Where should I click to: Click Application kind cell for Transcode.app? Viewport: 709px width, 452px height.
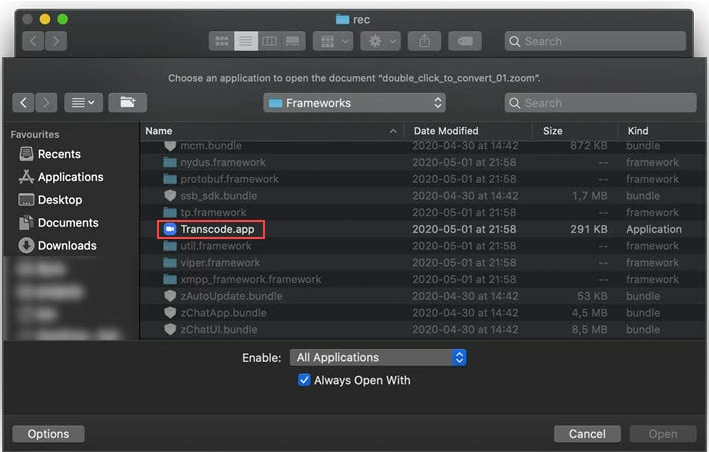(654, 229)
